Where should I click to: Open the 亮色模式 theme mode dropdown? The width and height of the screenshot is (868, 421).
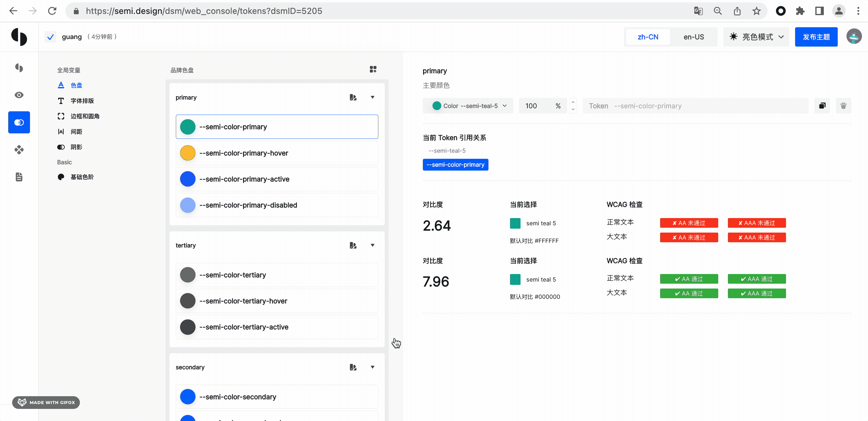(756, 37)
